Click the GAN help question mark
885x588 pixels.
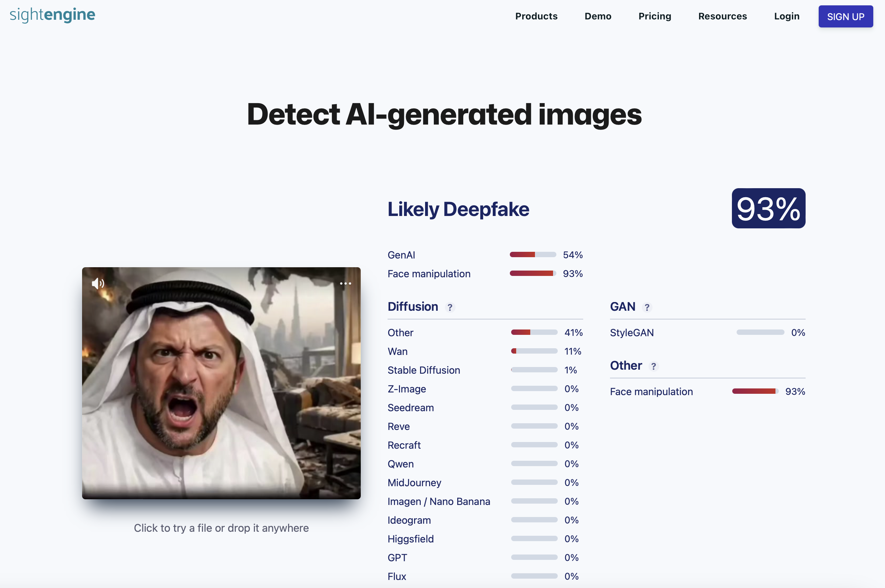tap(647, 307)
